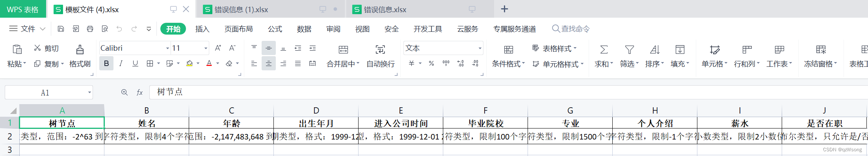Click increase decimal places icon
Image resolution: width=868 pixels, height=156 pixels.
point(461,63)
